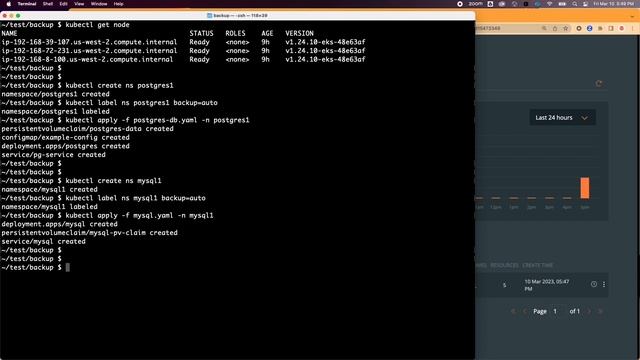
Task: Open the Wi-Fi menu bar icon
Action: coord(549,4)
